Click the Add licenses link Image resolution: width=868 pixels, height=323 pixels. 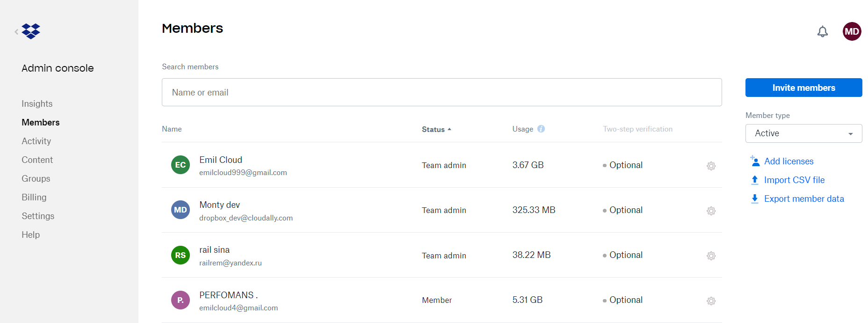click(x=788, y=161)
